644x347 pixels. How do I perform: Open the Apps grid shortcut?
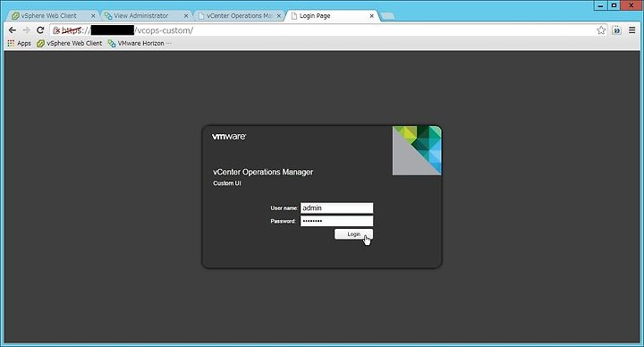[19, 43]
